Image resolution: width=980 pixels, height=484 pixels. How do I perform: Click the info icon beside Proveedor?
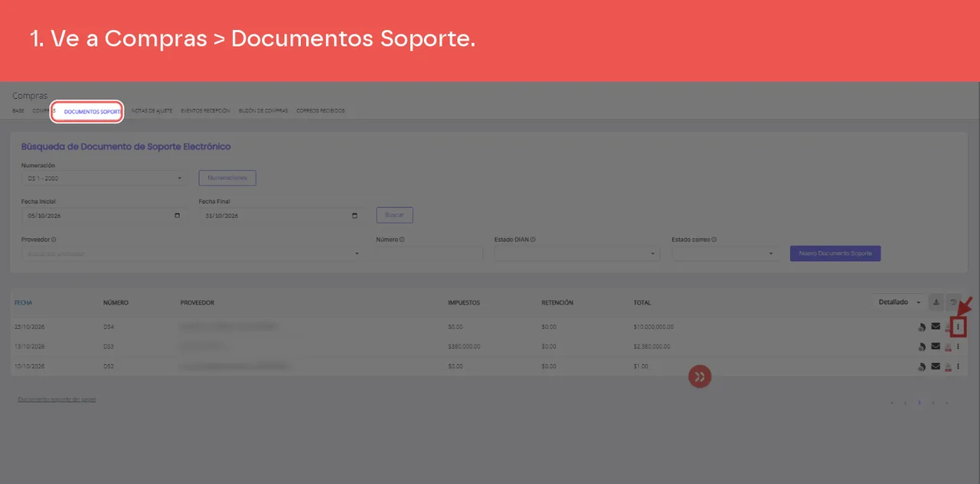coord(54,240)
